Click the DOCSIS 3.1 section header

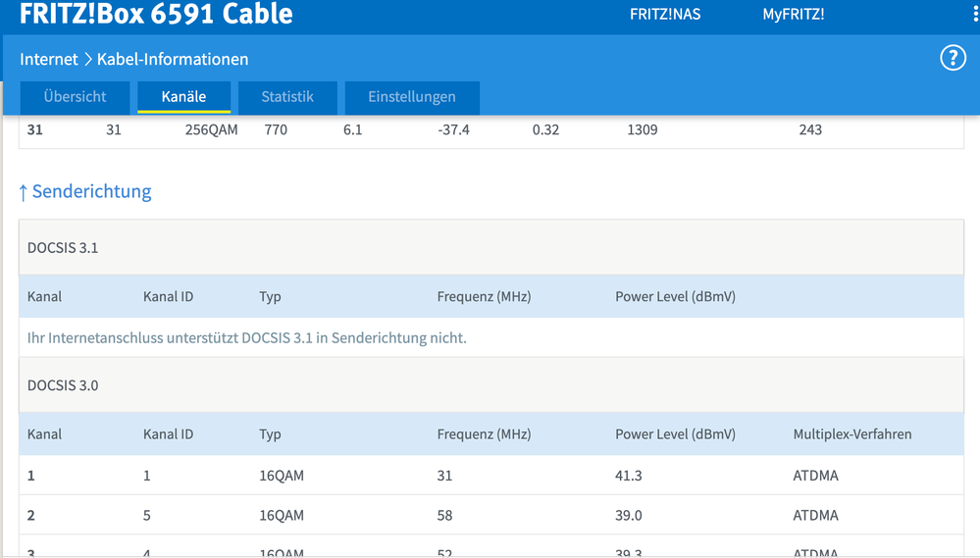click(63, 248)
